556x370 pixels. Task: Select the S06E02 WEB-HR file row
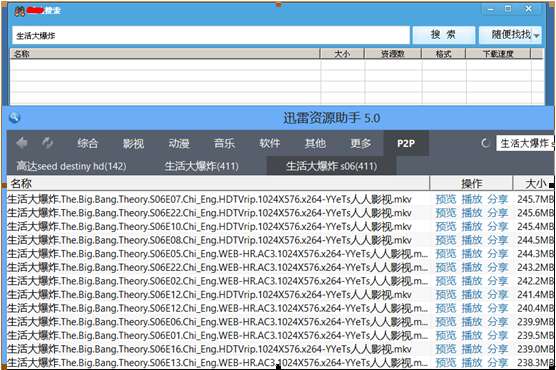tap(280, 281)
